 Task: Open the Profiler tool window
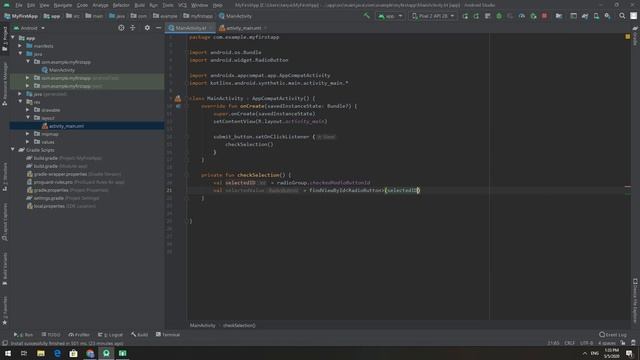(79, 334)
